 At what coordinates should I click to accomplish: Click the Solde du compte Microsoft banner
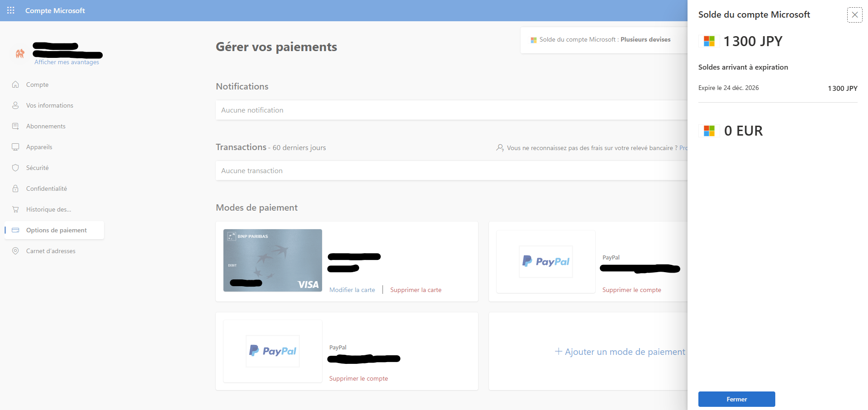pyautogui.click(x=604, y=40)
